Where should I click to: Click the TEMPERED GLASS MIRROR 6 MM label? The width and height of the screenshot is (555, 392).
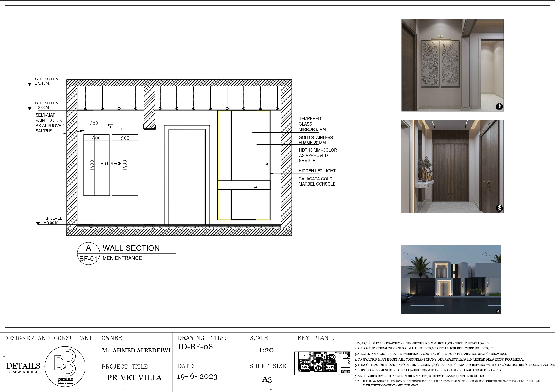pos(312,124)
